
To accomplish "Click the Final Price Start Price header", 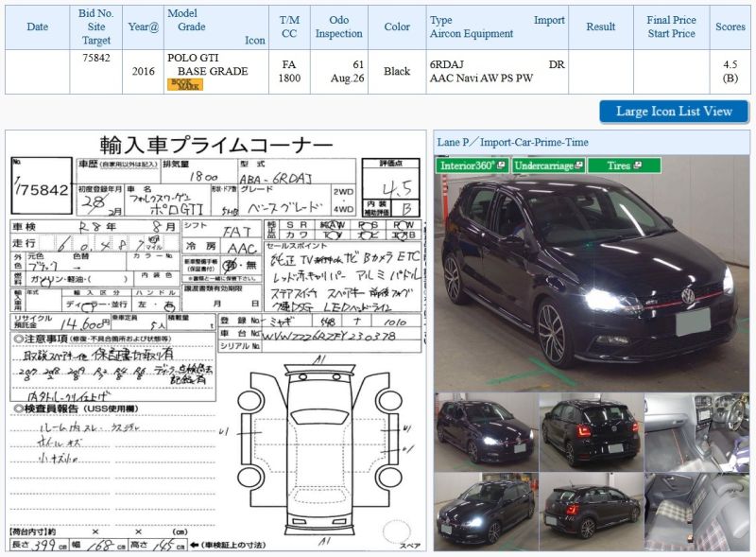I will pos(671,27).
